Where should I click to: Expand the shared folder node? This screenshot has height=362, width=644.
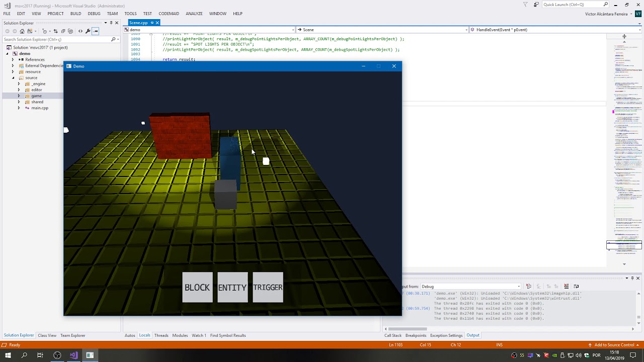click(x=19, y=102)
